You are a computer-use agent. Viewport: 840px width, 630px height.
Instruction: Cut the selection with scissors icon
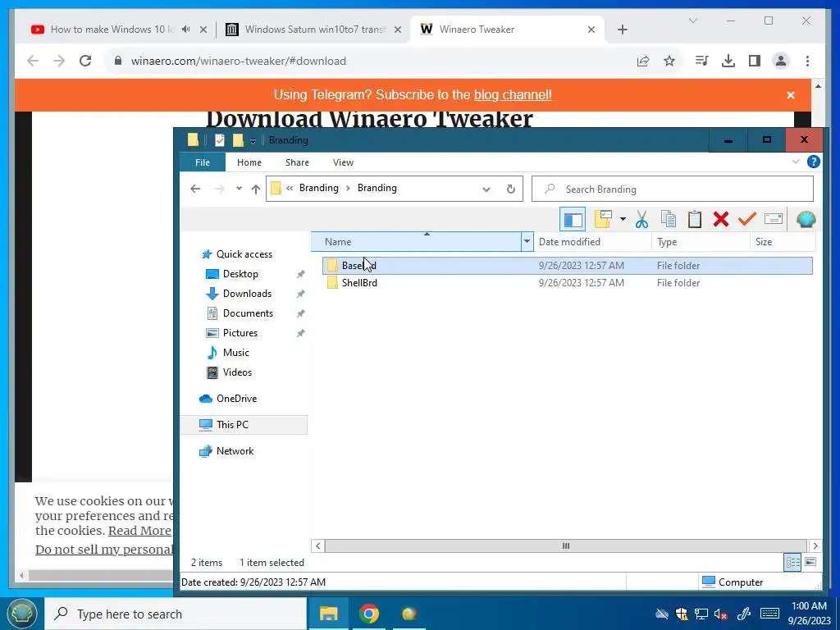[x=641, y=219]
